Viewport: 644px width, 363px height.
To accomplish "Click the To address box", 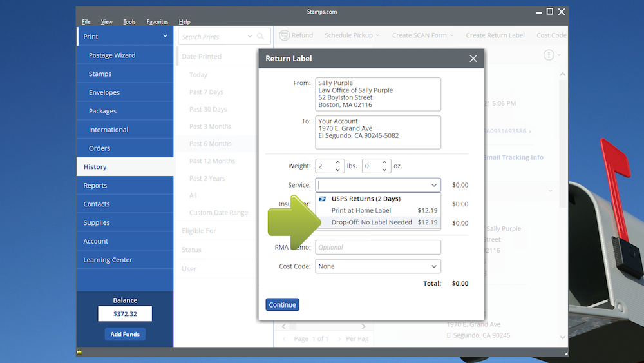I will click(378, 132).
